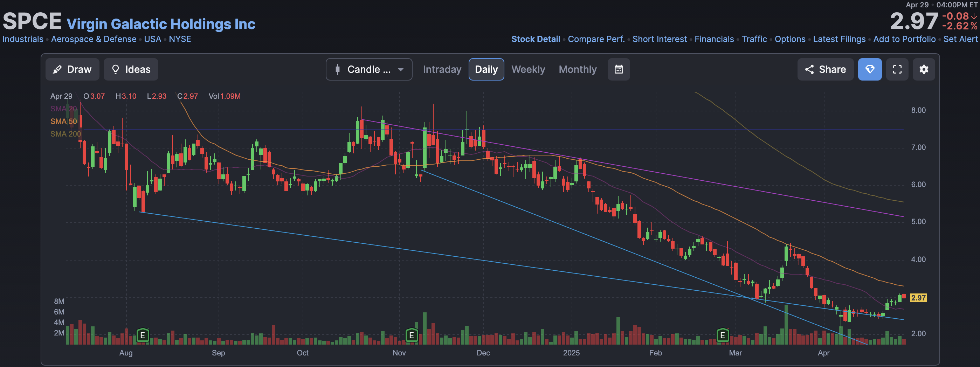Click the Vol 1.09M readout

click(225, 96)
